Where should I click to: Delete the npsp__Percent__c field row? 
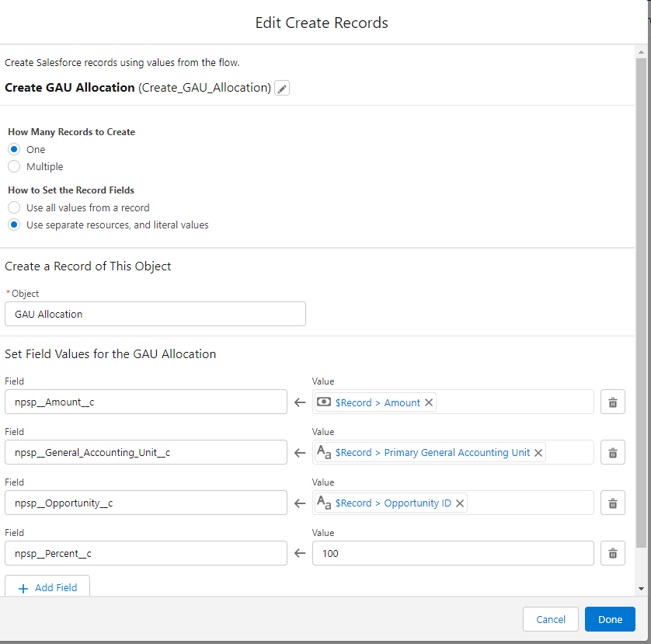click(612, 553)
